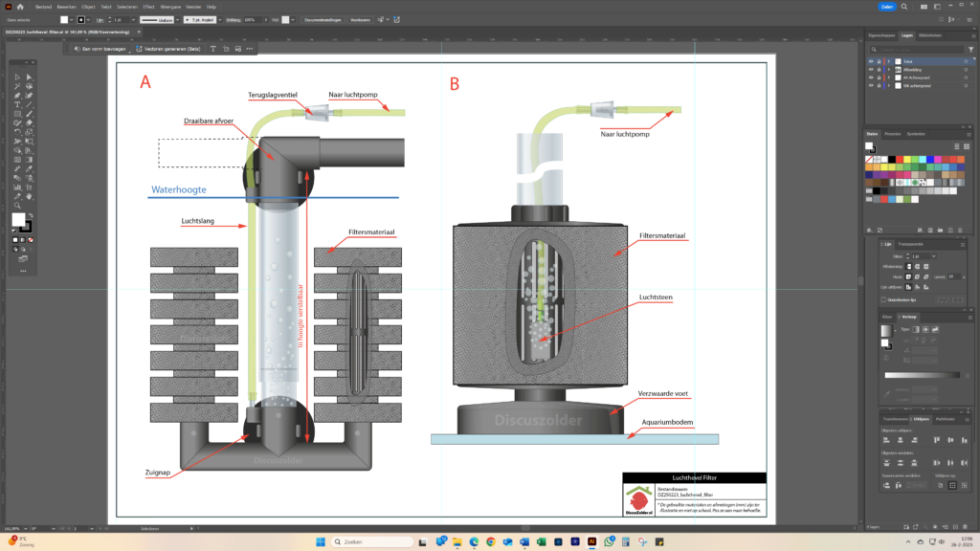980x551 pixels.
Task: Select the Zoom magnifier tool in toolbox
Action: point(17,206)
